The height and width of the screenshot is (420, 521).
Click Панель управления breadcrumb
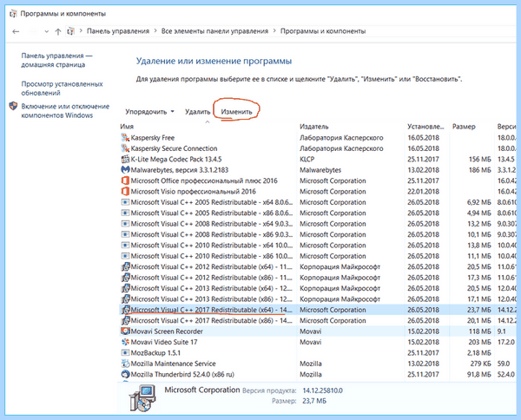(118, 31)
